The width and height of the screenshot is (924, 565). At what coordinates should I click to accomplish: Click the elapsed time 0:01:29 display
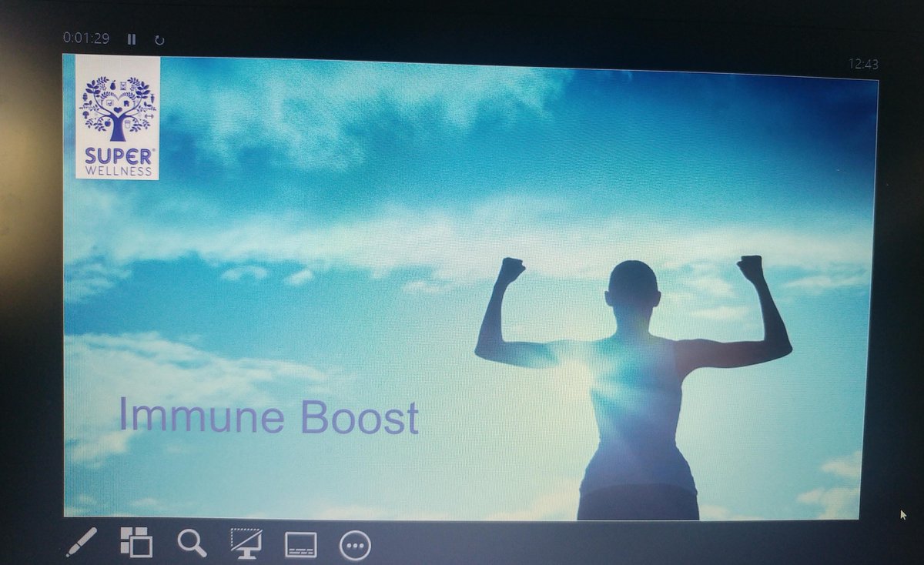coord(87,37)
